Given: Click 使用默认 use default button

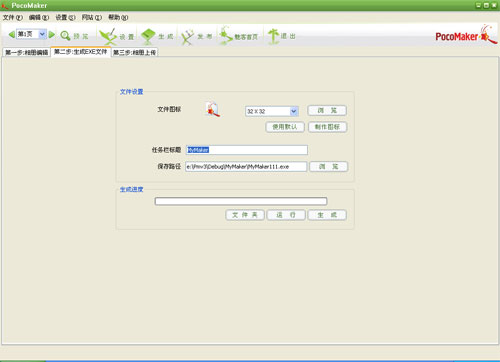Looking at the screenshot, I should click(x=285, y=127).
